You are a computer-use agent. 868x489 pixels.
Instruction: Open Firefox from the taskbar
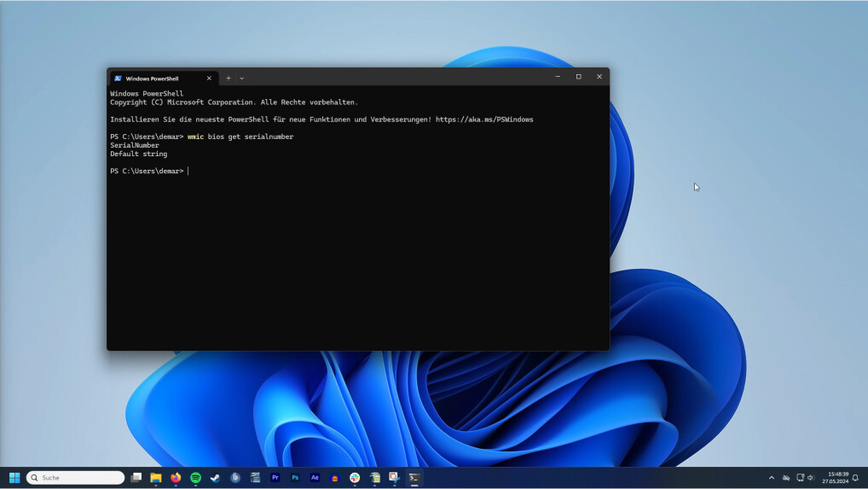[x=176, y=478]
